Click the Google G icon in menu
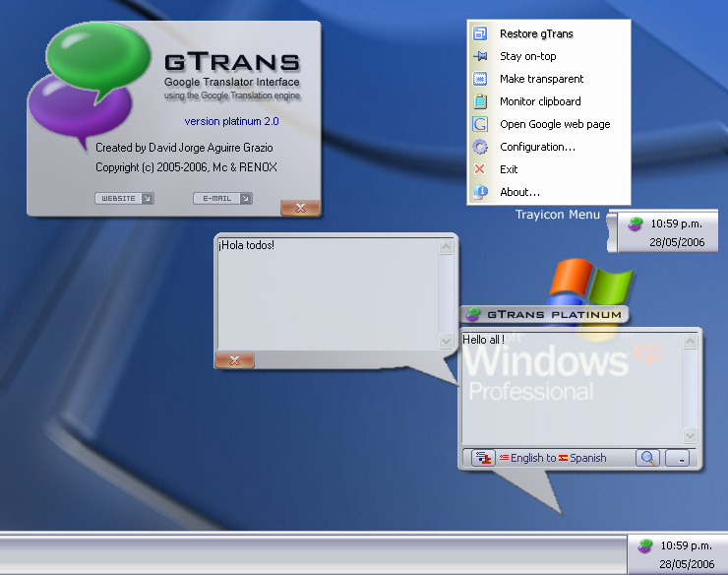 click(x=480, y=124)
